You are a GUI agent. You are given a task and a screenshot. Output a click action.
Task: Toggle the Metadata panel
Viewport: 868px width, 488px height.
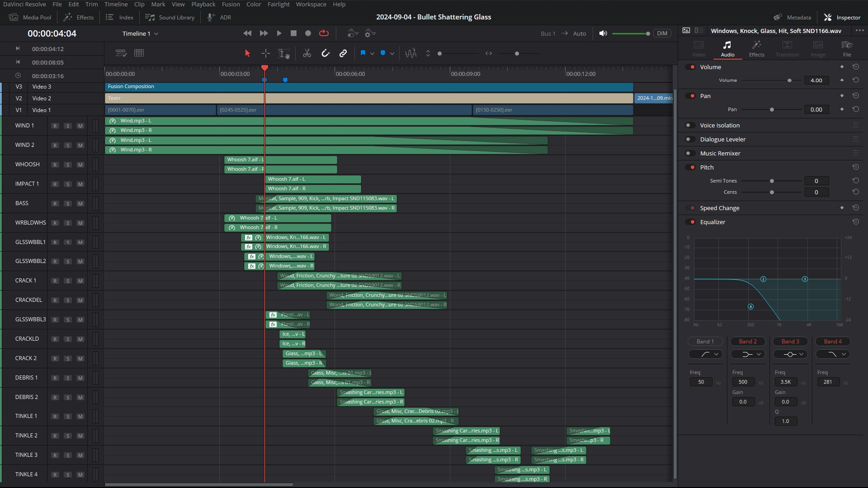pyautogui.click(x=792, y=17)
